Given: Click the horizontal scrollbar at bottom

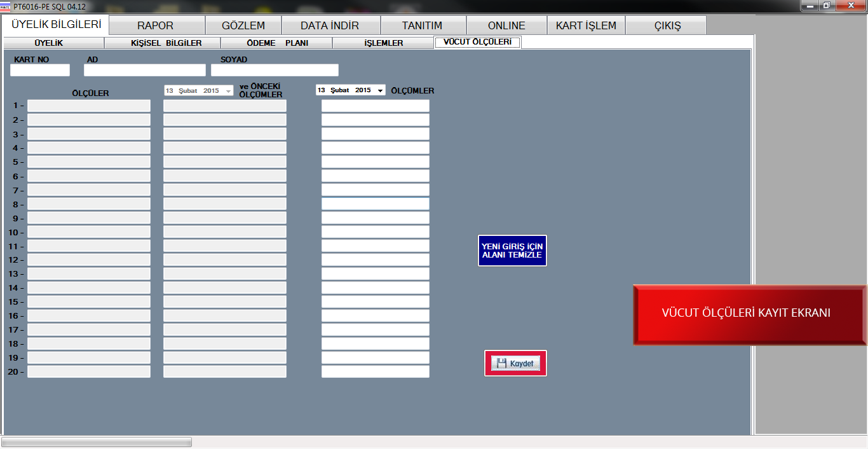Looking at the screenshot, I should tap(97, 442).
